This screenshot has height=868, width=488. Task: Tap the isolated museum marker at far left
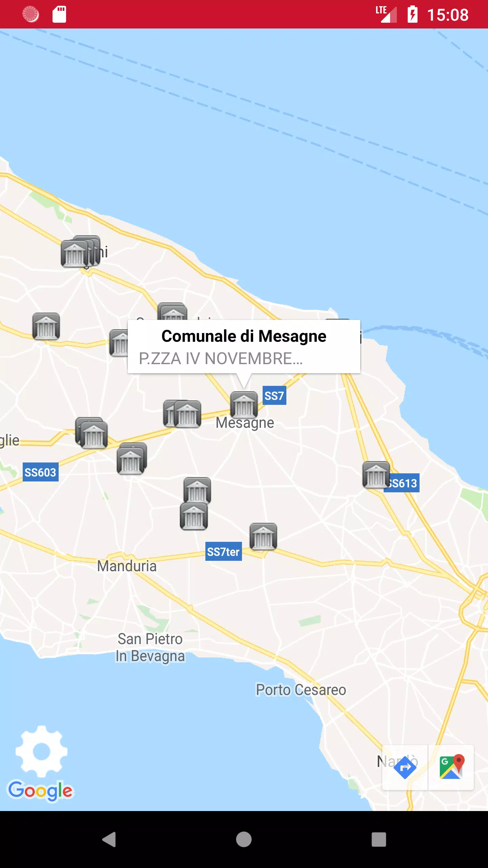(x=46, y=326)
